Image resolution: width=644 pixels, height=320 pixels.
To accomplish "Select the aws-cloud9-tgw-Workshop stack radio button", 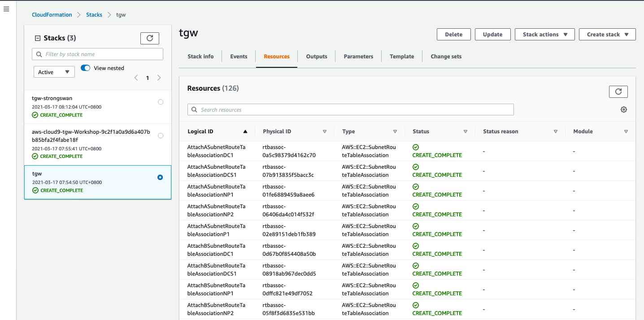I will 161,136.
